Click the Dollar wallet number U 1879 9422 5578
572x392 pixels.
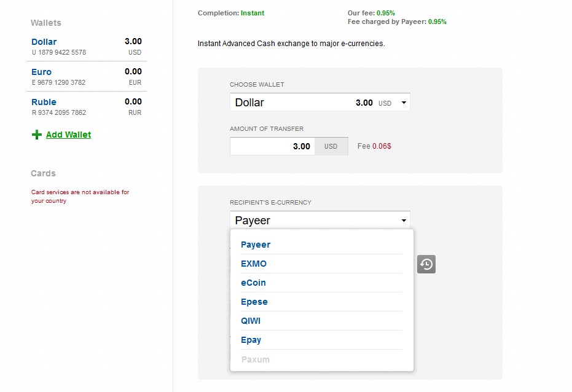pos(59,52)
